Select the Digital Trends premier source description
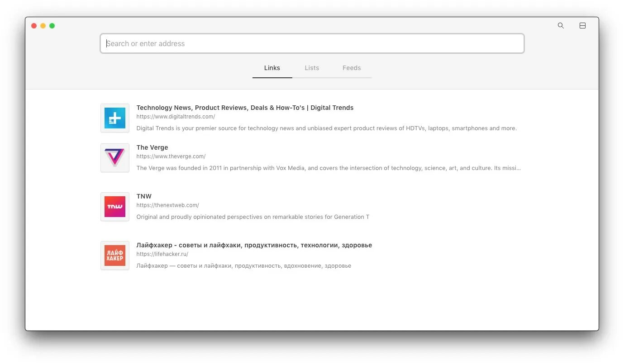 (x=326, y=128)
